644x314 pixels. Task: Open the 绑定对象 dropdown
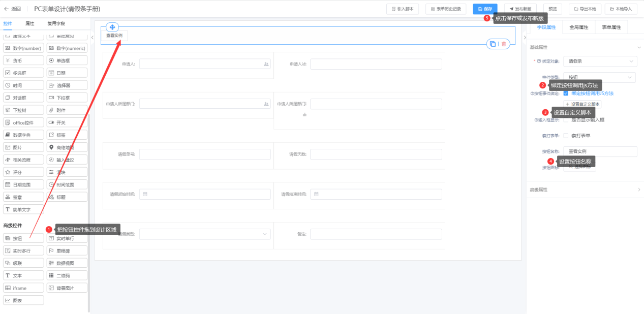600,61
